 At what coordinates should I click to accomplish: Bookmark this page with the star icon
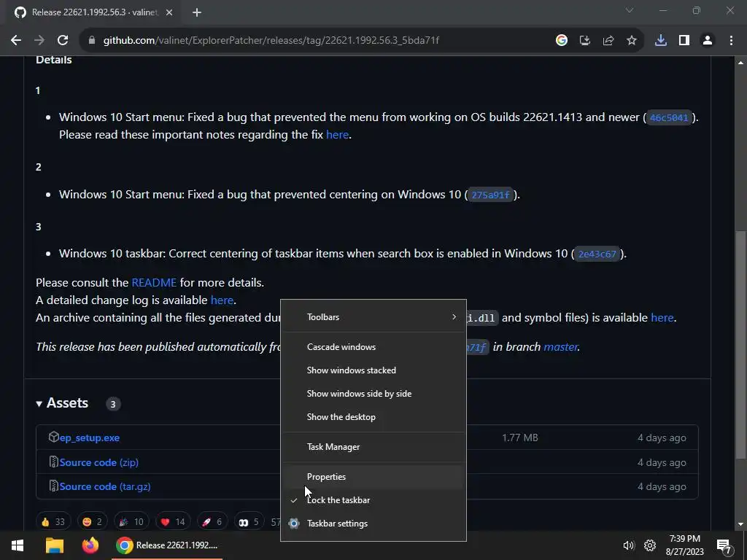click(x=632, y=41)
